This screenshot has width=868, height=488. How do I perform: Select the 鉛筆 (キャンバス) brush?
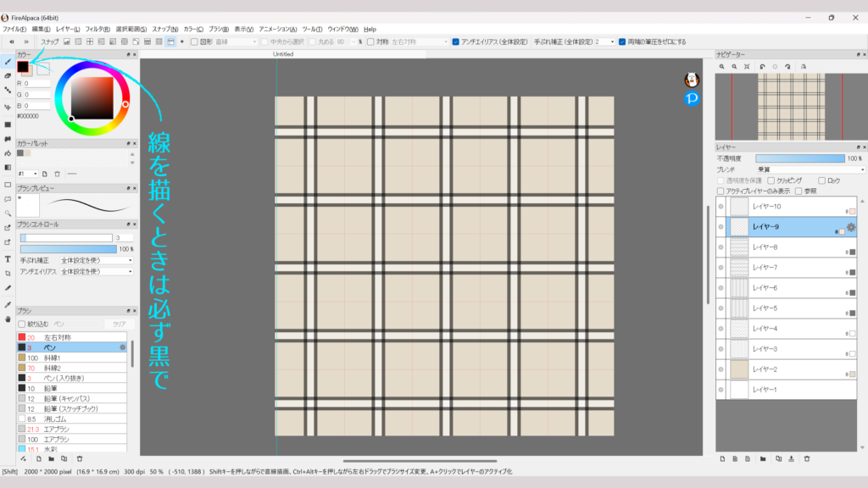[x=66, y=398]
